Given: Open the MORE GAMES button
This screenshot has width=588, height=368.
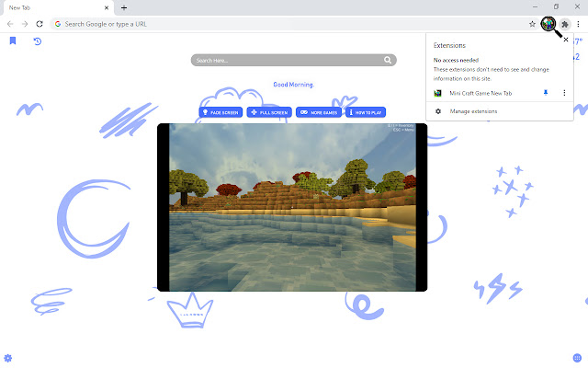Looking at the screenshot, I should click(319, 112).
